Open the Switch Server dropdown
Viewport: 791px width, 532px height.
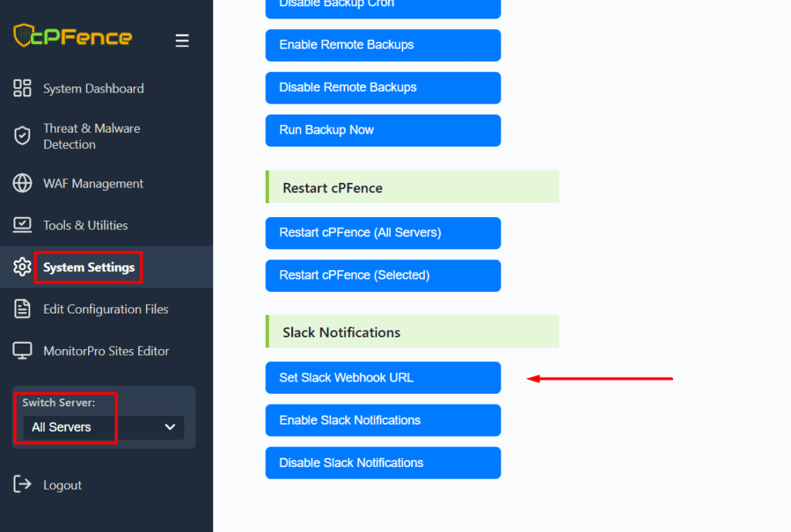point(104,427)
